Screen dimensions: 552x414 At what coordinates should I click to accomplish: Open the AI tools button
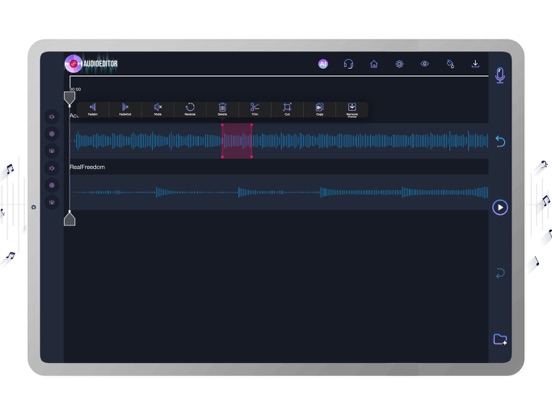(x=323, y=64)
